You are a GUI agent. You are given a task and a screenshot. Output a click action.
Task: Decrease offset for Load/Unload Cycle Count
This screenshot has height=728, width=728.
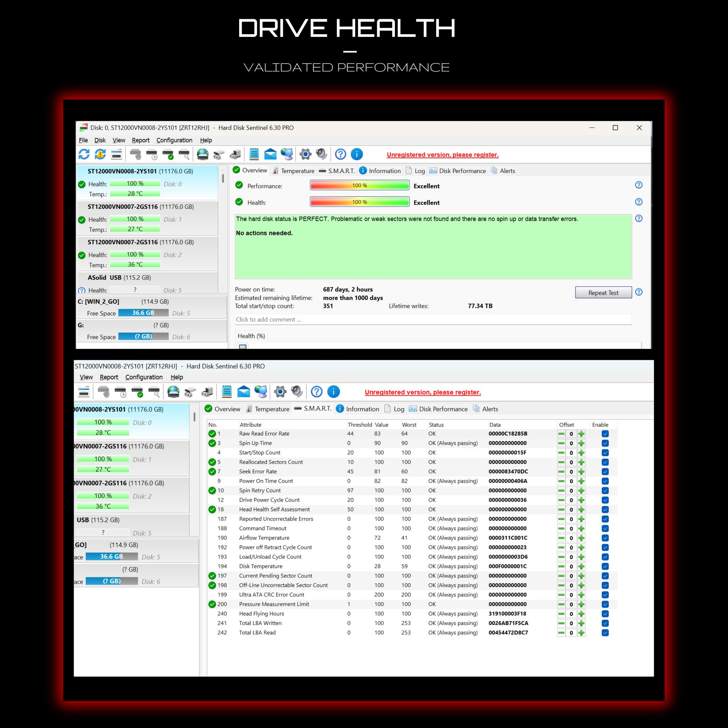click(x=561, y=557)
